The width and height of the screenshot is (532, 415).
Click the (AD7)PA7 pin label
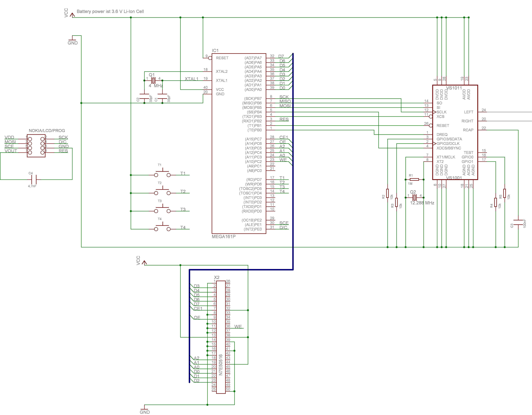(253, 58)
